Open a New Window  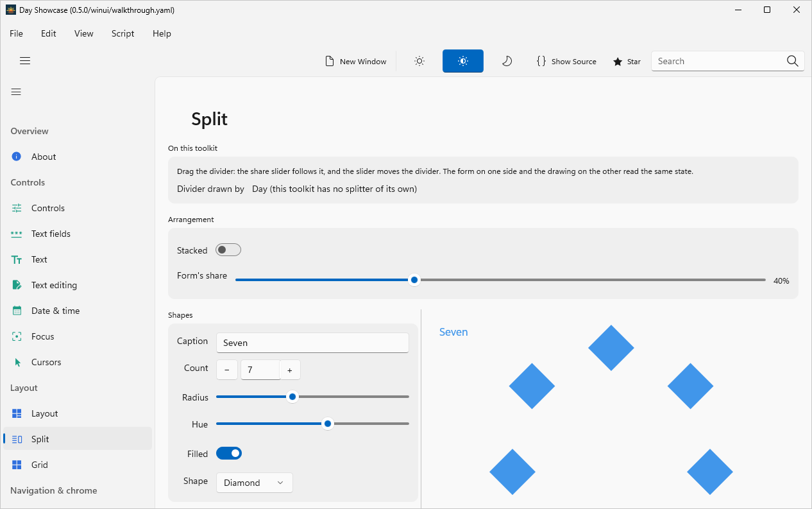tap(356, 61)
